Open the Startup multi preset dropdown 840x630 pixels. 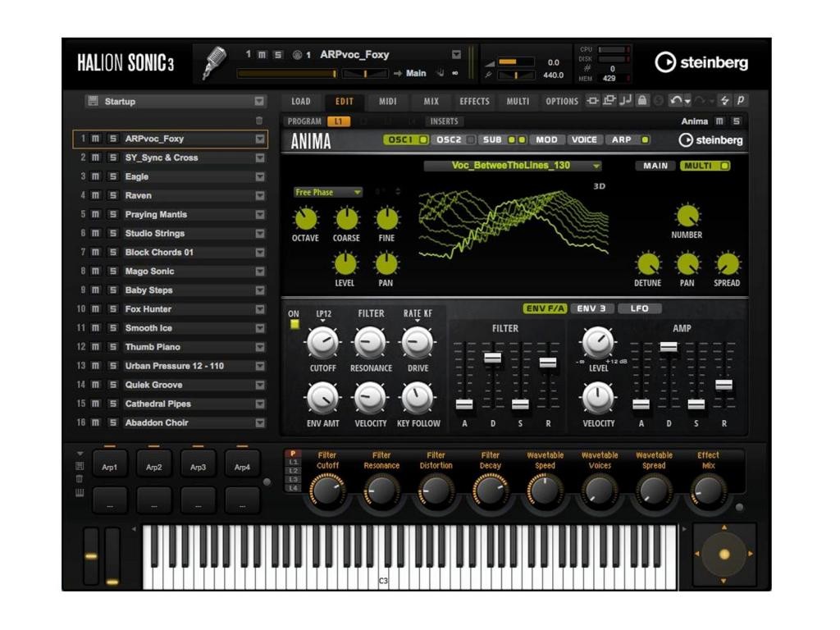click(259, 101)
